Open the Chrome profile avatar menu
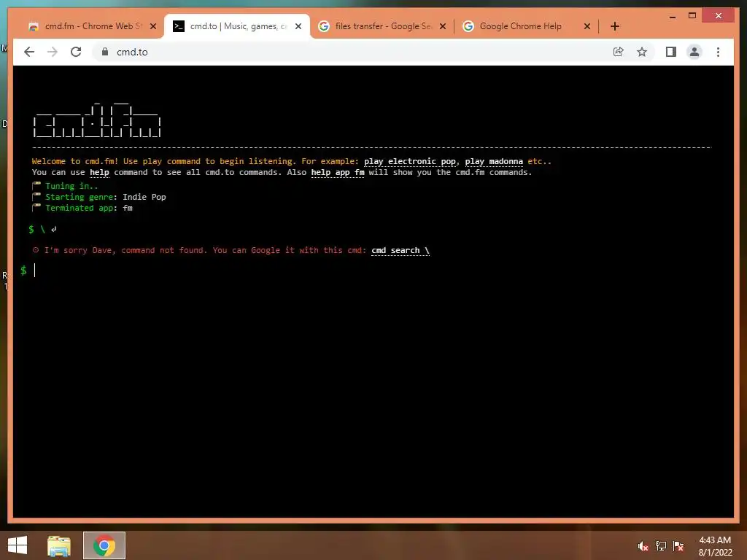The height and width of the screenshot is (560, 747). tap(694, 52)
